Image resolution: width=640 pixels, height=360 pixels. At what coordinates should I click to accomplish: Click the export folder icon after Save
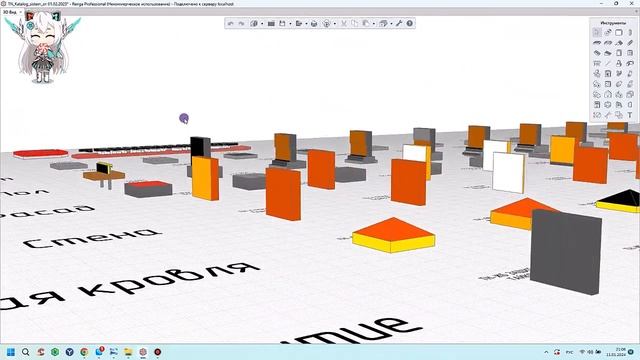299,24
